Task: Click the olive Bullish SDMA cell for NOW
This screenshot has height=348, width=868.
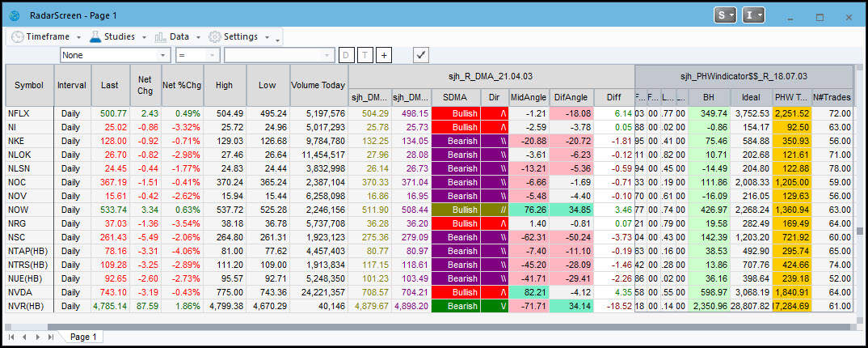Action: [456, 210]
